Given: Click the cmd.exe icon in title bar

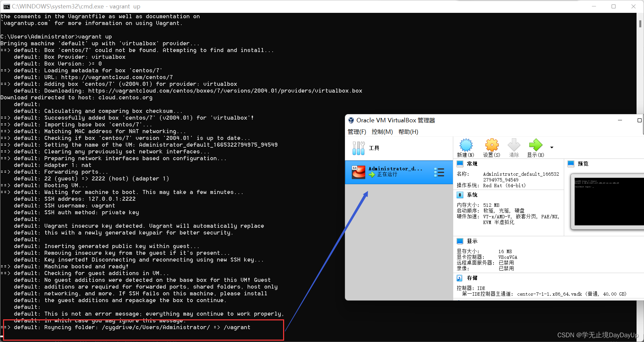Looking at the screenshot, I should [x=6, y=6].
